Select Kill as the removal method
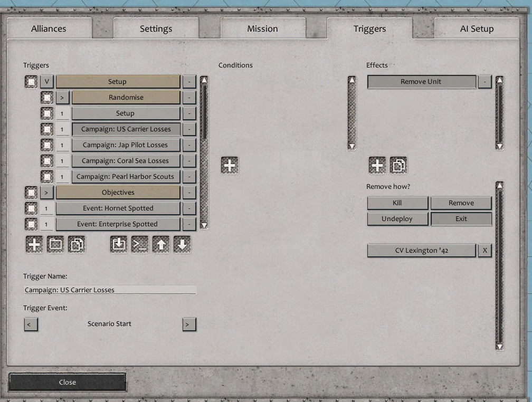This screenshot has width=532, height=402. tap(397, 203)
